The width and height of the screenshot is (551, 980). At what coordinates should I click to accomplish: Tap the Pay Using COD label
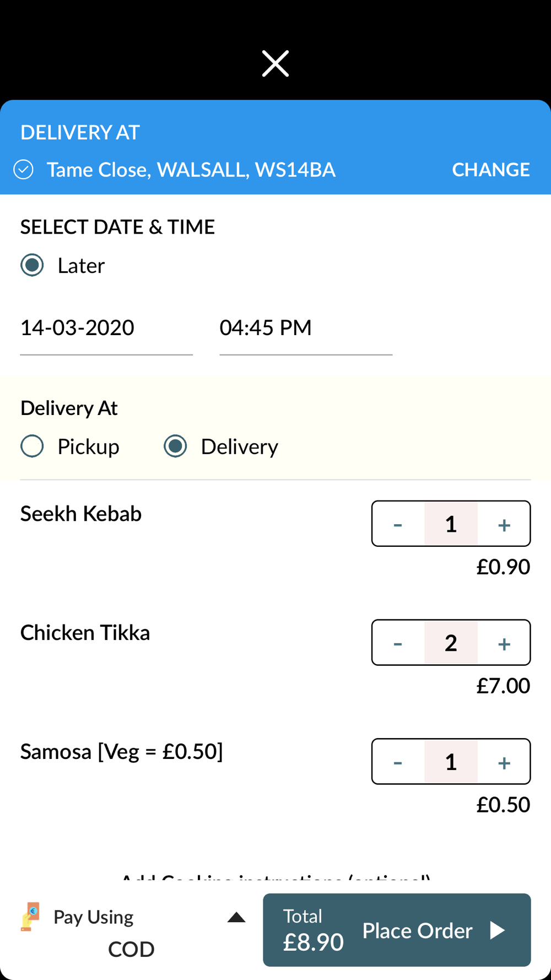point(94,931)
